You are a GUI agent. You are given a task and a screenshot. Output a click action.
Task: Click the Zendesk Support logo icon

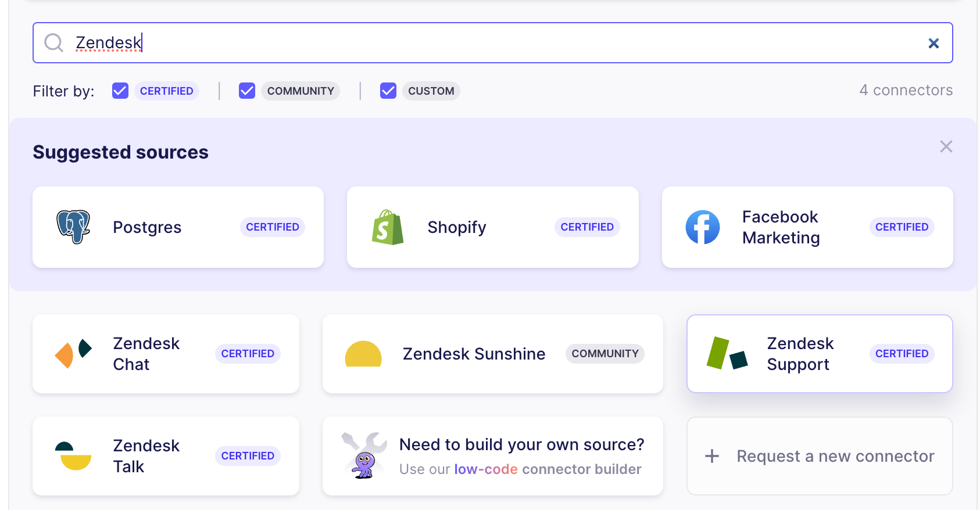pos(727,354)
